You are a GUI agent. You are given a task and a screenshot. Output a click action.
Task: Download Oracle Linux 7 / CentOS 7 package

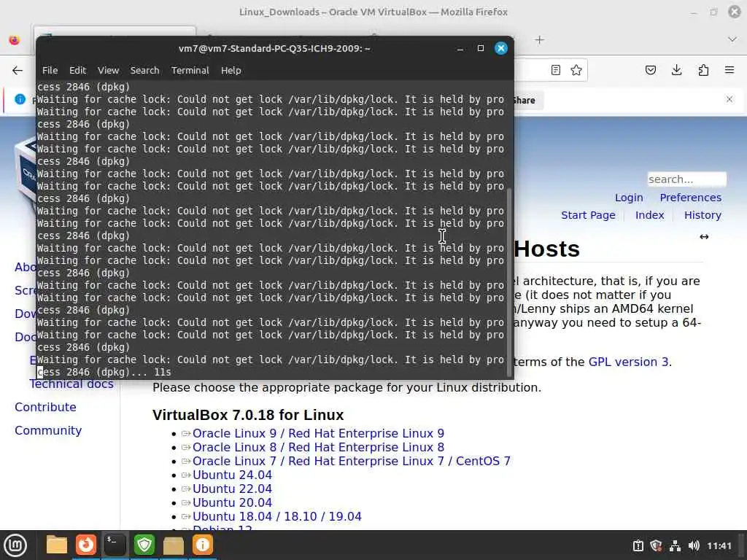[351, 461]
